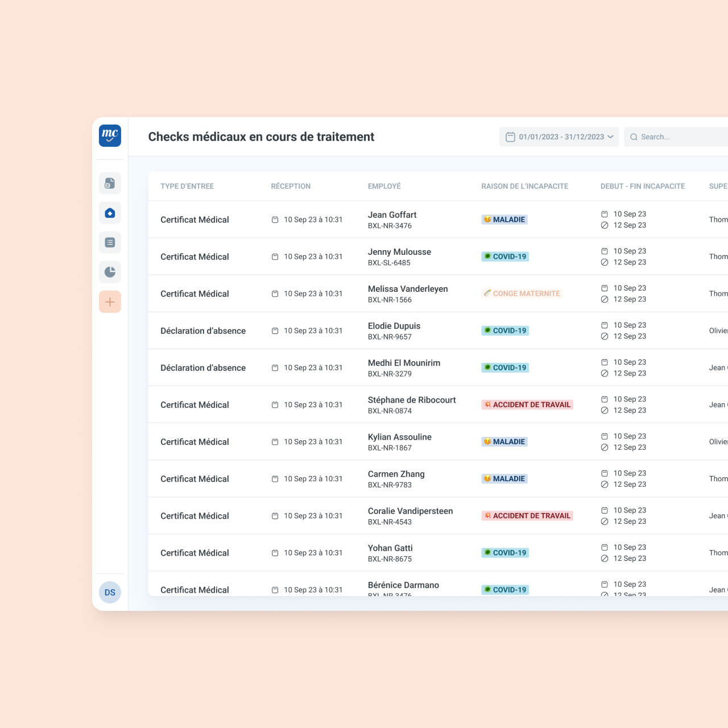Click the Search input field
728x728 pixels.
point(676,136)
